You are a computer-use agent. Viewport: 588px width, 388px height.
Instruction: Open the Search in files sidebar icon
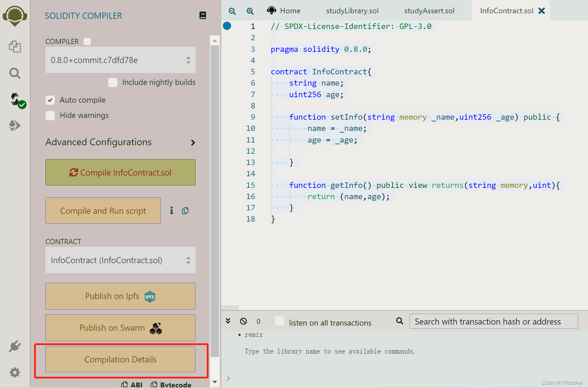(15, 73)
